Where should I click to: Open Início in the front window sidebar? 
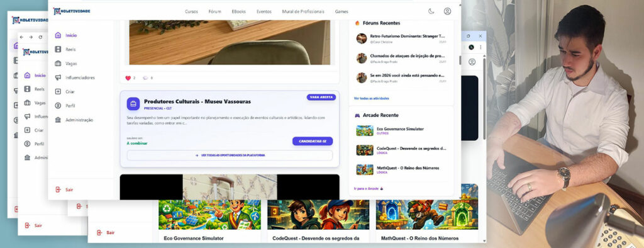click(65, 35)
